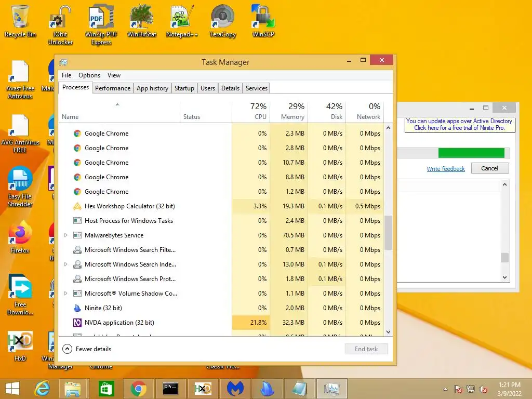
Task: Switch to the Services tab
Action: (x=257, y=88)
